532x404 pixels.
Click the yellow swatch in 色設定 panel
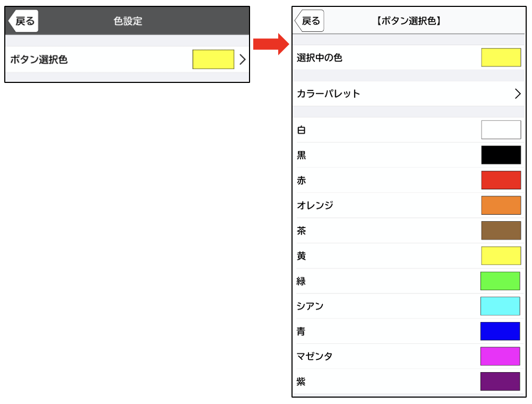coord(213,60)
